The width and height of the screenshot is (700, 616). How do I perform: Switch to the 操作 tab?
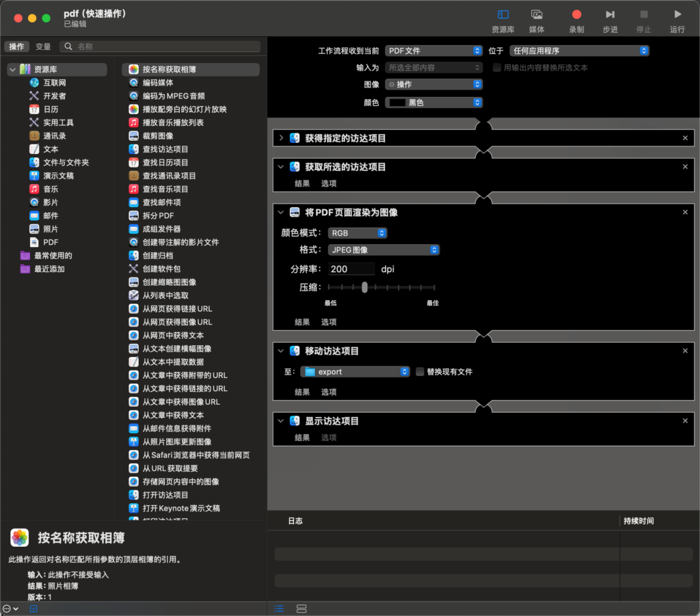(16, 46)
